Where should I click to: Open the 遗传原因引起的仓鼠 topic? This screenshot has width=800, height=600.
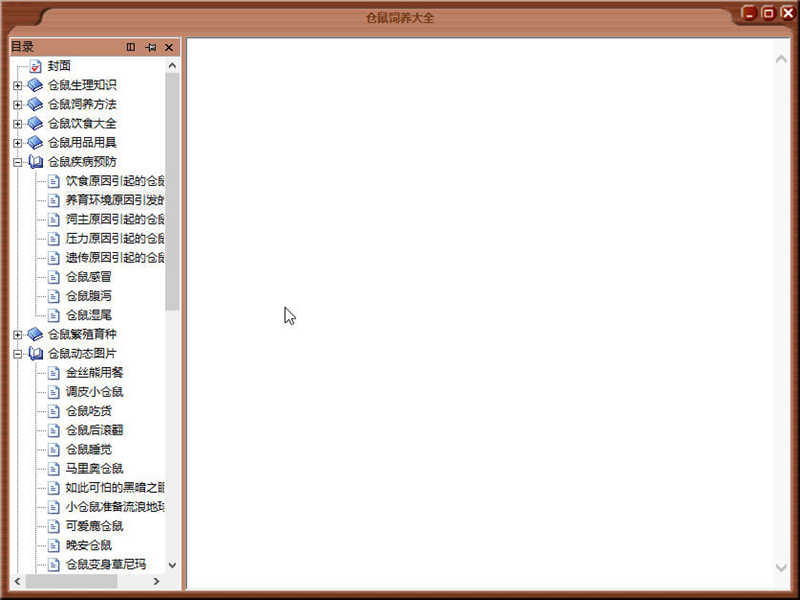pyautogui.click(x=115, y=258)
